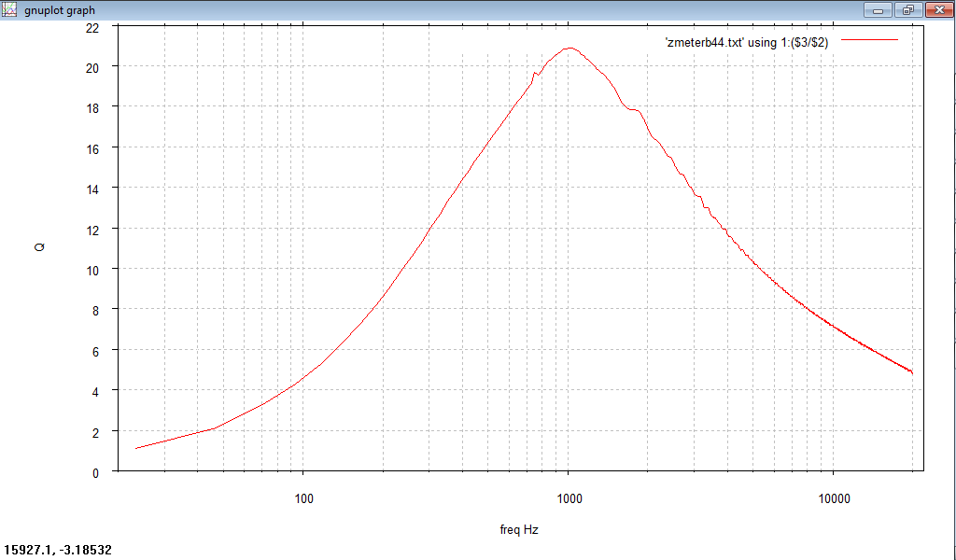Image resolution: width=956 pixels, height=560 pixels.
Task: Click the '4' y-axis tick label
Action: pyautogui.click(x=95, y=392)
